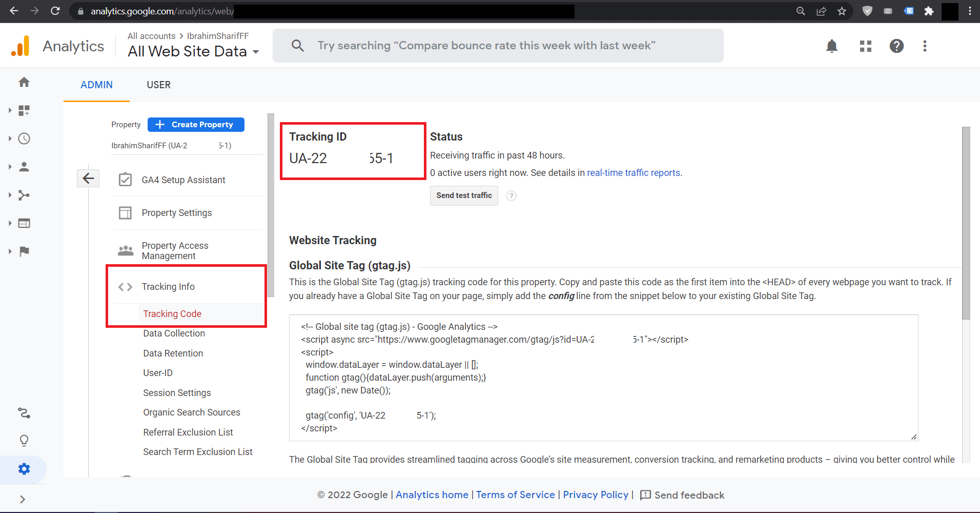Click the back arrow beside property column
Viewport: 980px width, 513px height.
[x=88, y=179]
